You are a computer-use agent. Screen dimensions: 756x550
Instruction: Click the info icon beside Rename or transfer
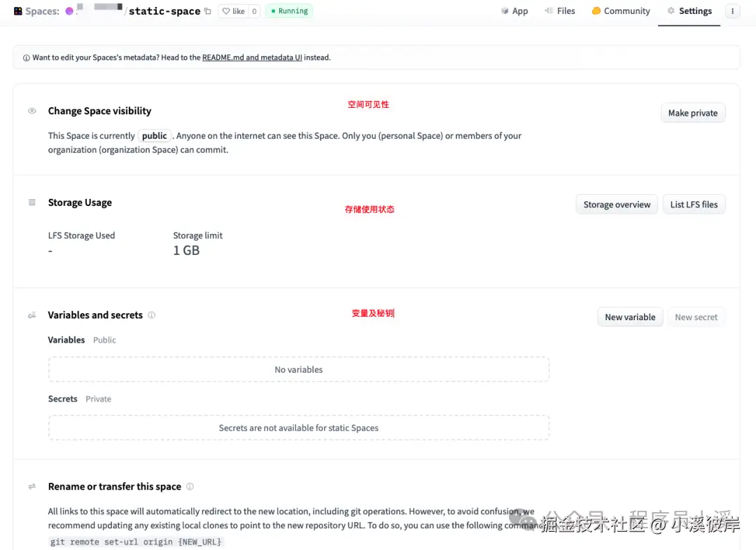pos(190,486)
